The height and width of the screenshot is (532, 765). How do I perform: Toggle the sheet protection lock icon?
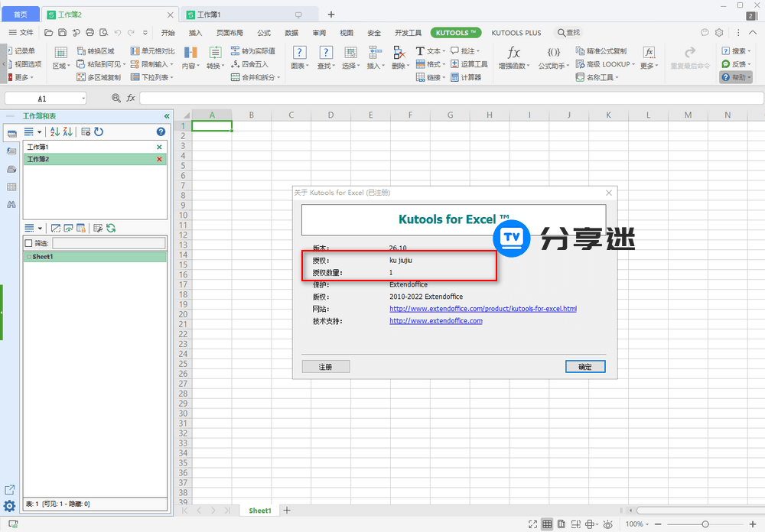[x=80, y=228]
